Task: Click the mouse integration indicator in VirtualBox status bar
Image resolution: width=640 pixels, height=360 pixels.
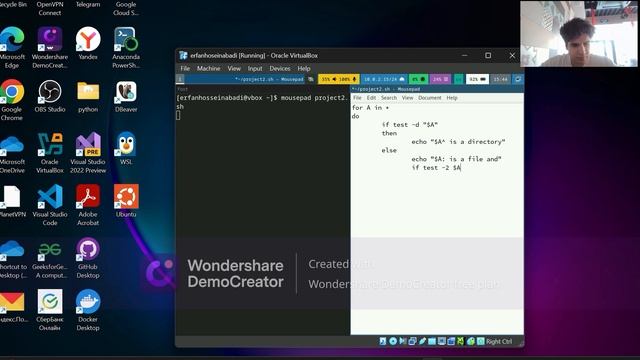Action: click(471, 341)
